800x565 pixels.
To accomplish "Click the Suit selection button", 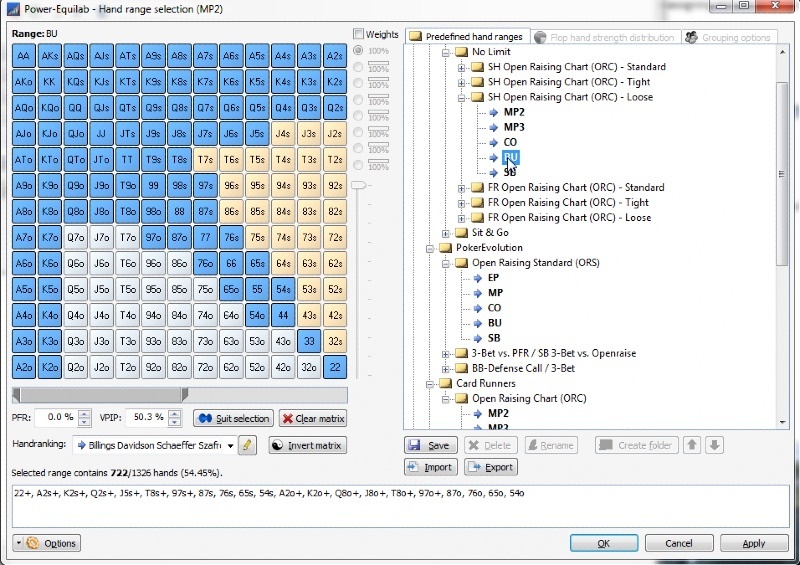I will 232,419.
